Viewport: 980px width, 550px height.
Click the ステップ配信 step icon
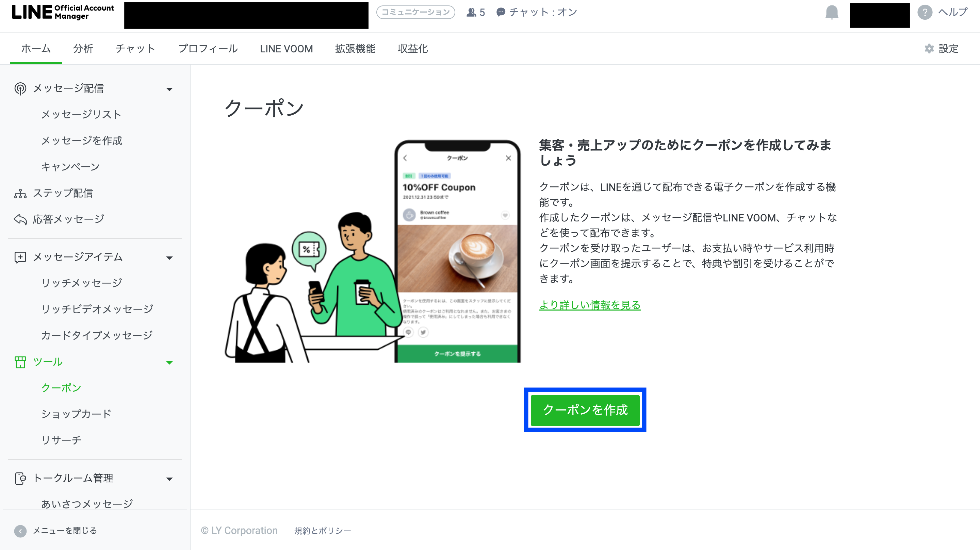point(20,194)
